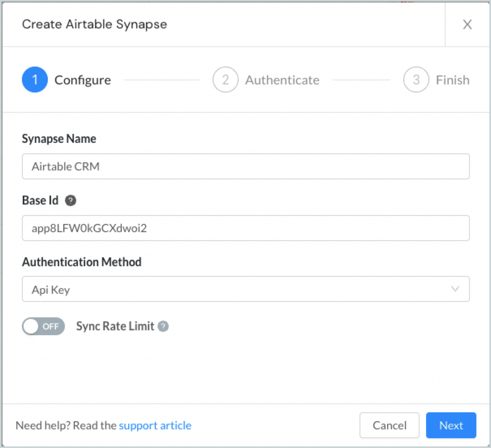This screenshot has height=448, width=491.
Task: Click the Base Id help icon
Action: coord(71,200)
